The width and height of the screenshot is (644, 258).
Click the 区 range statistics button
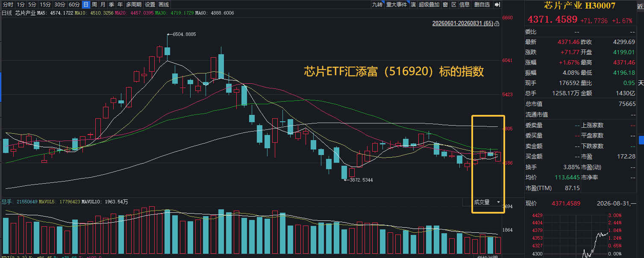coord(454,5)
